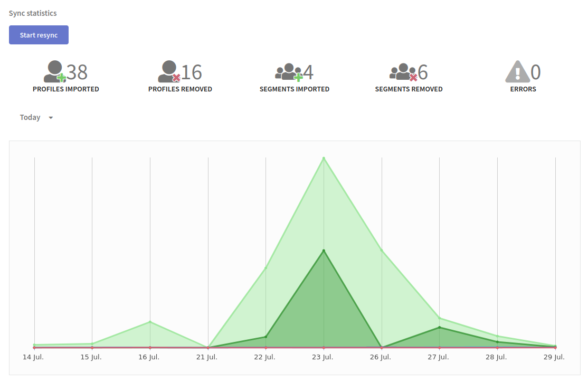Click the number 6 segments removed
The width and height of the screenshot is (588, 390).
click(423, 72)
